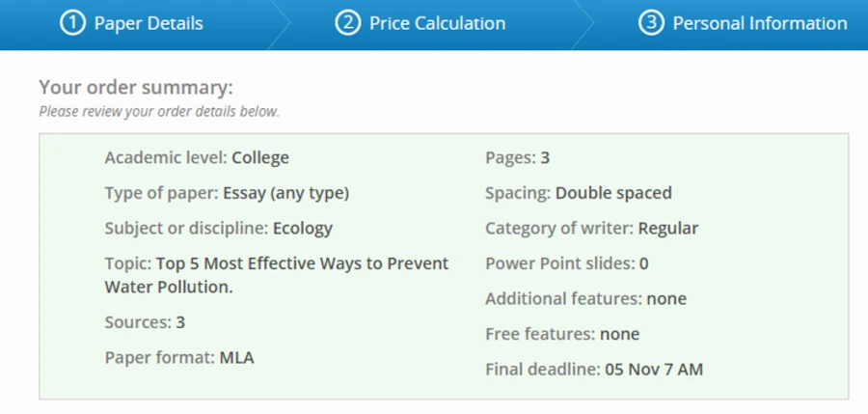
Task: Click the Sources: 3 entry
Action: 145,321
